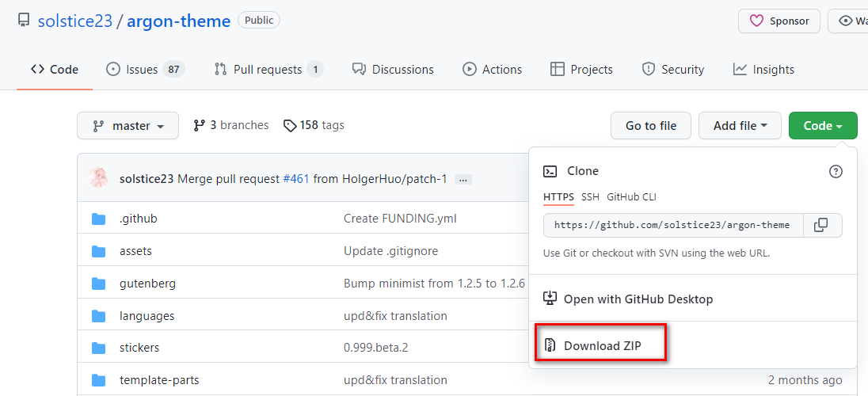Open the Pull requests tab
This screenshot has height=396, width=868.
[268, 69]
